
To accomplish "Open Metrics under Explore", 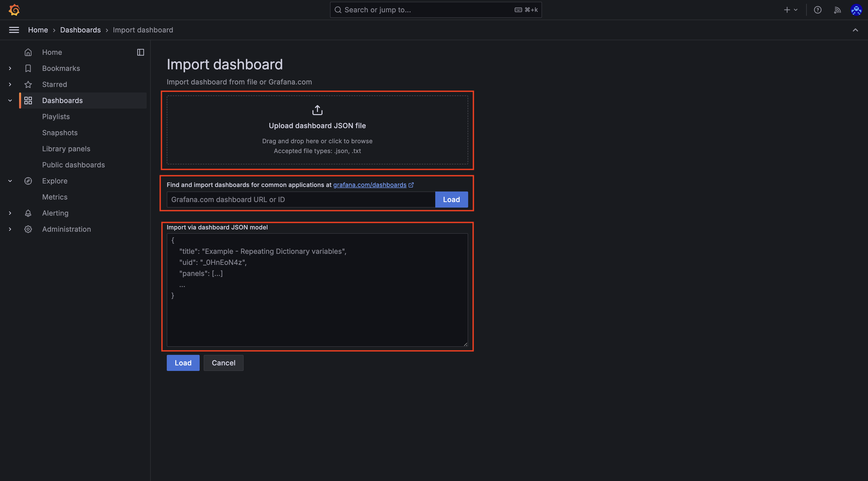I will click(55, 197).
